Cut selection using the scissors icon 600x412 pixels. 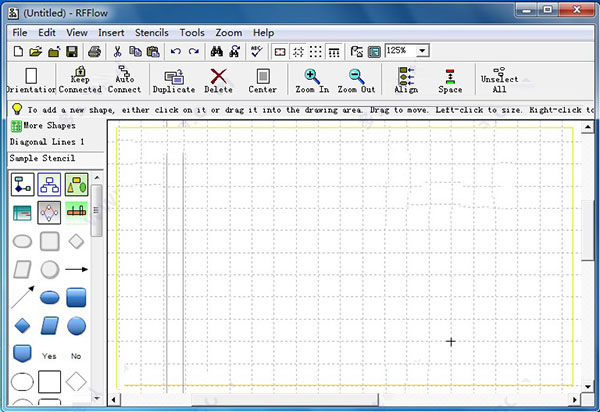(117, 51)
